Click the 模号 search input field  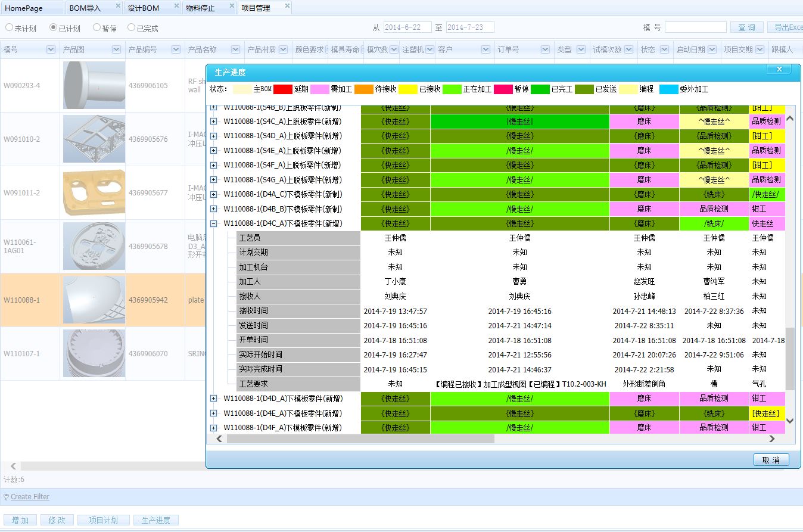coord(696,26)
